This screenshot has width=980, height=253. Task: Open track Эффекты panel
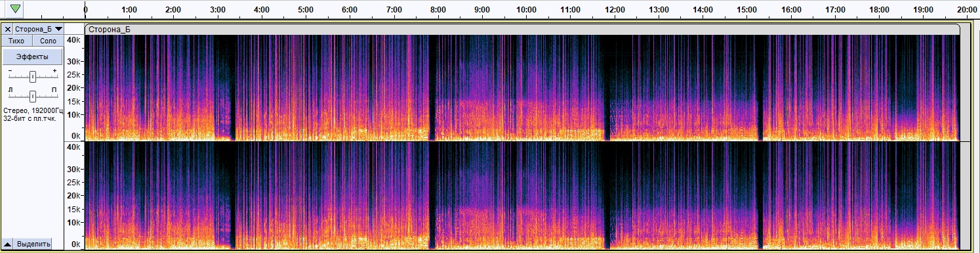(x=32, y=57)
